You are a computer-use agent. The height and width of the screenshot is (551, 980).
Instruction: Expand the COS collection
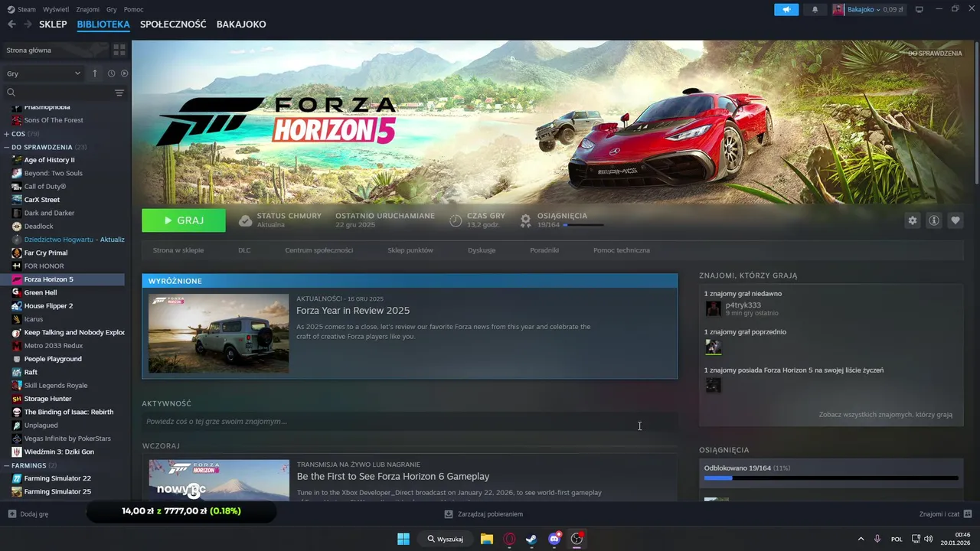click(8, 134)
